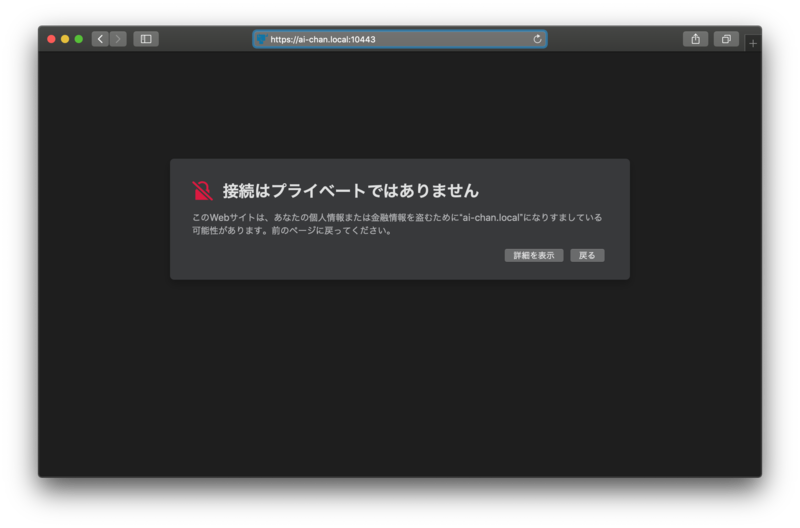Open a new tab with plus button
The width and height of the screenshot is (800, 528).
[753, 43]
